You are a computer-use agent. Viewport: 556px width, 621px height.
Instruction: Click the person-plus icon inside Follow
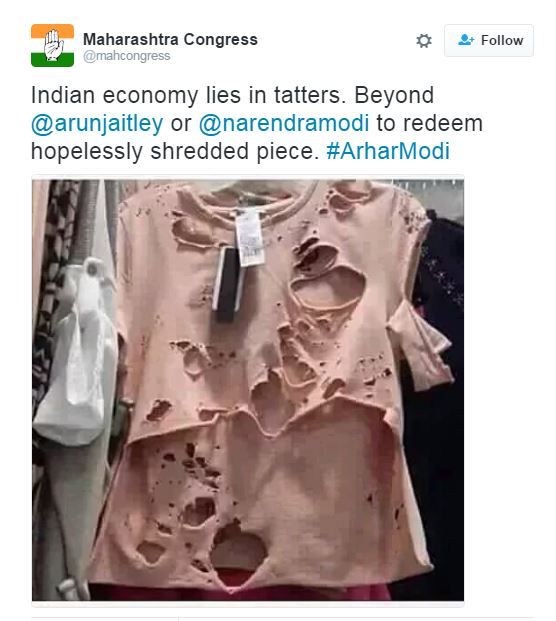[x=466, y=40]
